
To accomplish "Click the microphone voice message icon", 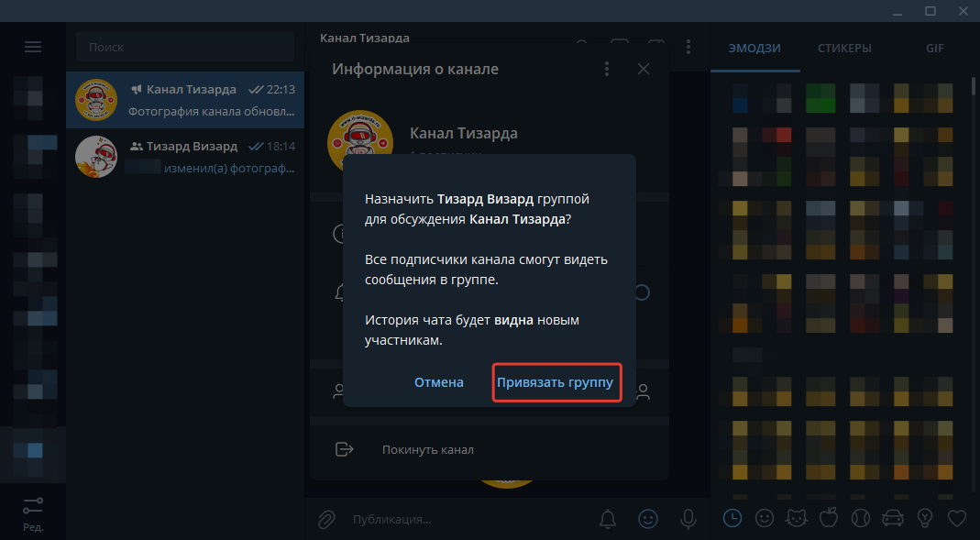I will (x=688, y=519).
